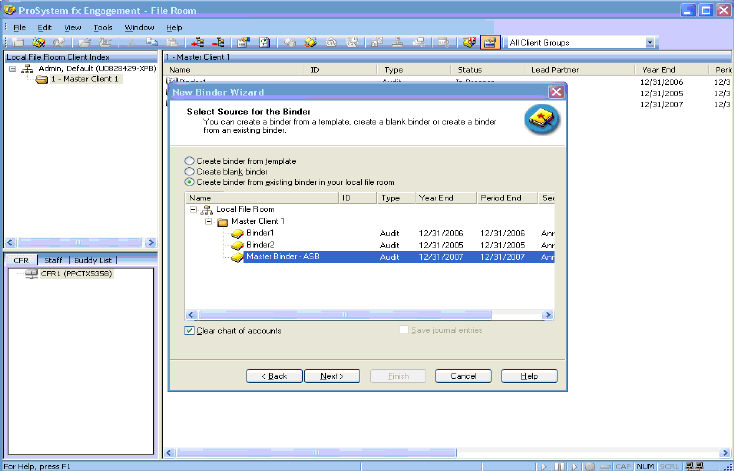Screen dimensions: 734x471
Task: Click the Binder1 binder icon in wizard list
Action: point(237,232)
